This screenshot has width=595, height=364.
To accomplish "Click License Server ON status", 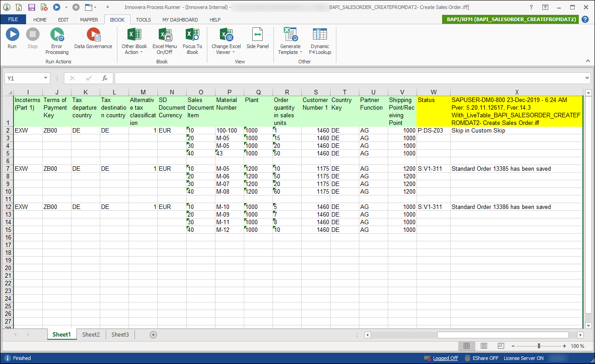I will click(x=523, y=358).
